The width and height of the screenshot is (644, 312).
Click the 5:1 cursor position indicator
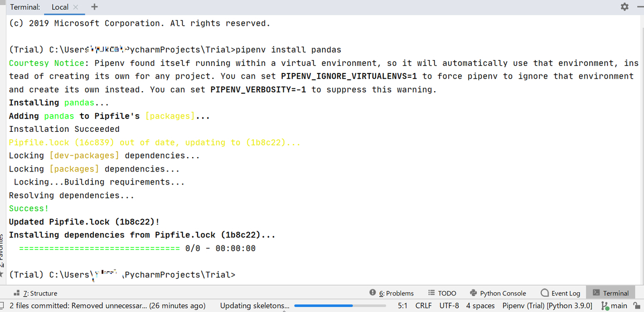coord(403,306)
